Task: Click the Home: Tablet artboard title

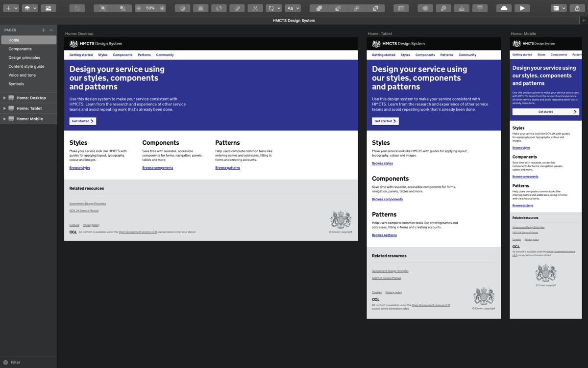Action: (380, 34)
